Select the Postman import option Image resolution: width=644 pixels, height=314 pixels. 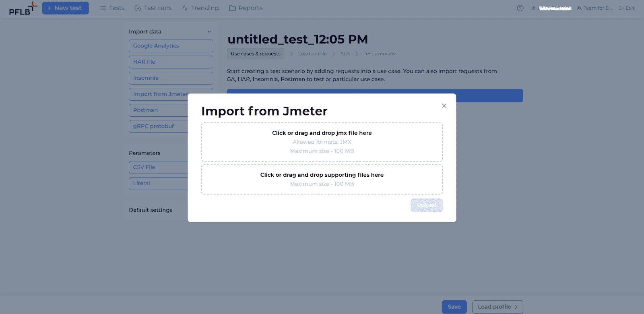[158, 110]
